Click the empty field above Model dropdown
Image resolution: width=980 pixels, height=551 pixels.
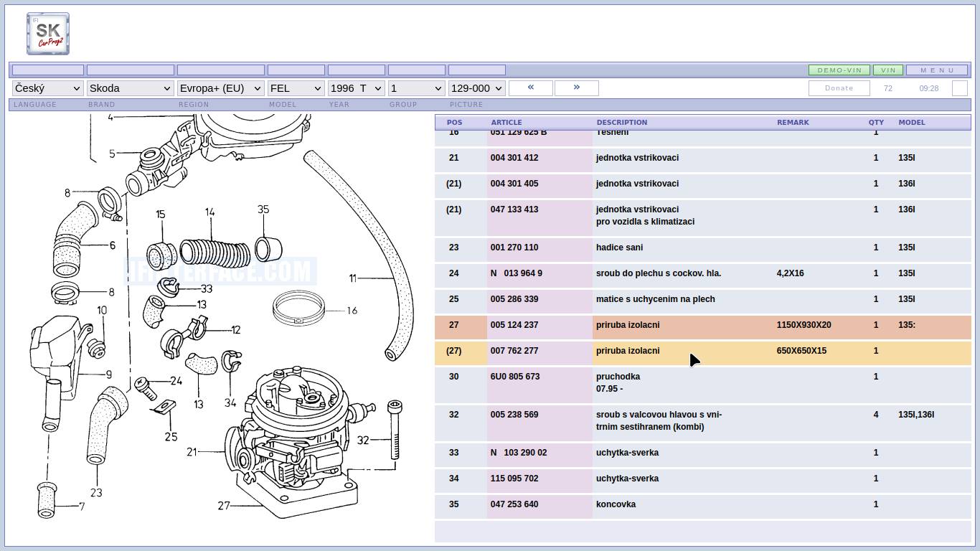pyautogui.click(x=296, y=70)
